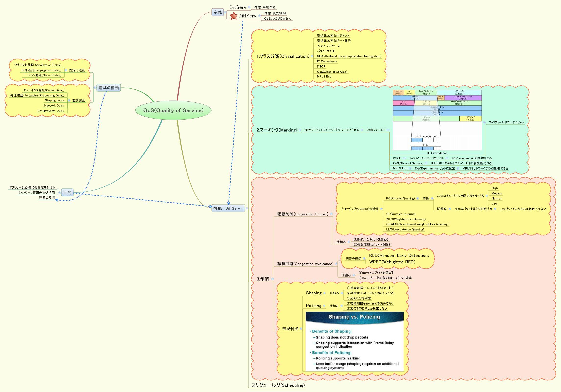The image size is (561, 392).
Task: Click the LLQ(Low Latency Queuing) entry
Action: pos(405,229)
